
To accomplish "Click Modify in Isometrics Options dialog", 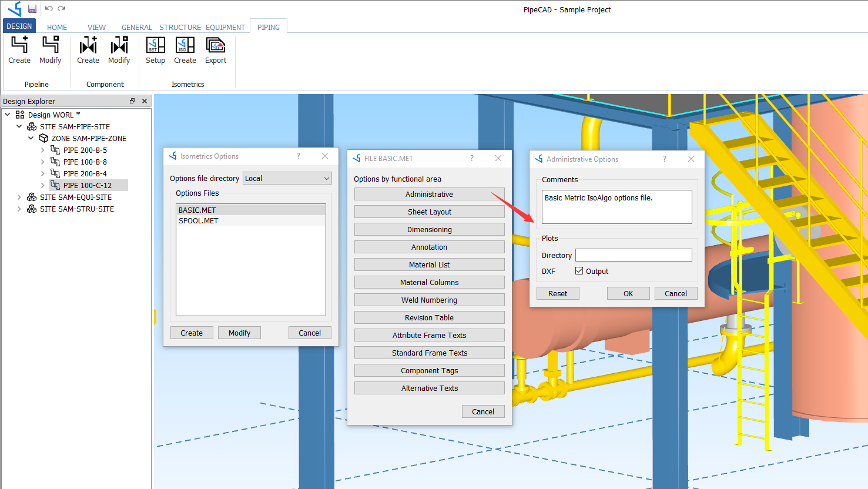I will click(240, 333).
